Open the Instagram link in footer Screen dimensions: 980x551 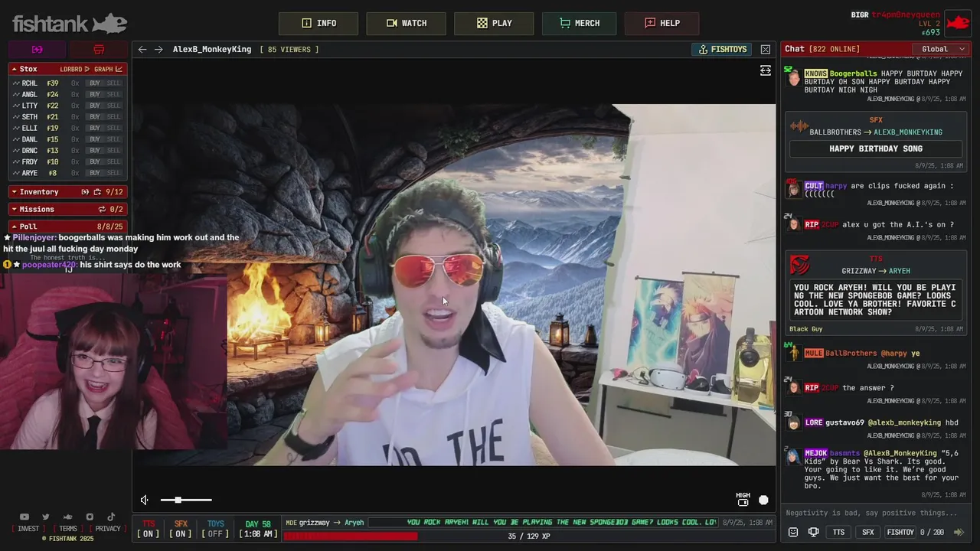[x=90, y=517]
